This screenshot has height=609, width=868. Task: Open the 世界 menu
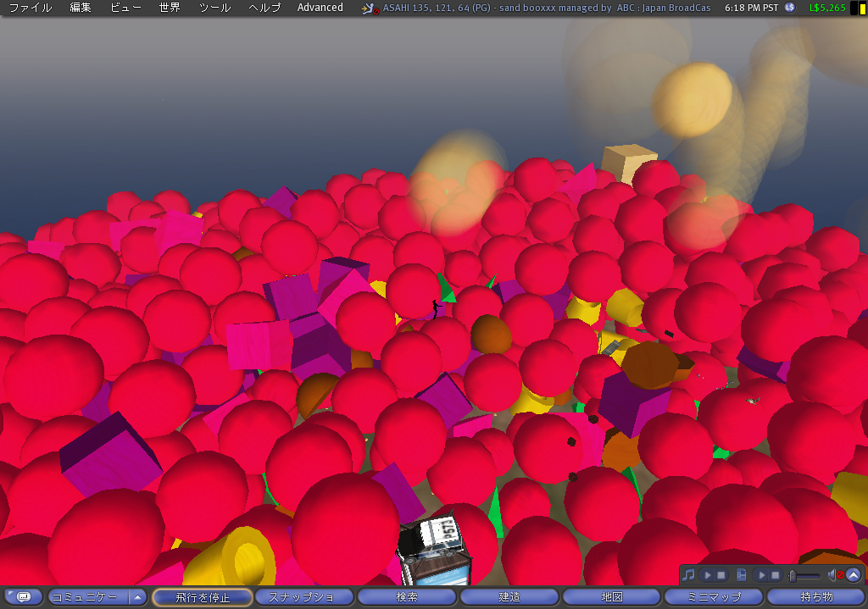(170, 8)
